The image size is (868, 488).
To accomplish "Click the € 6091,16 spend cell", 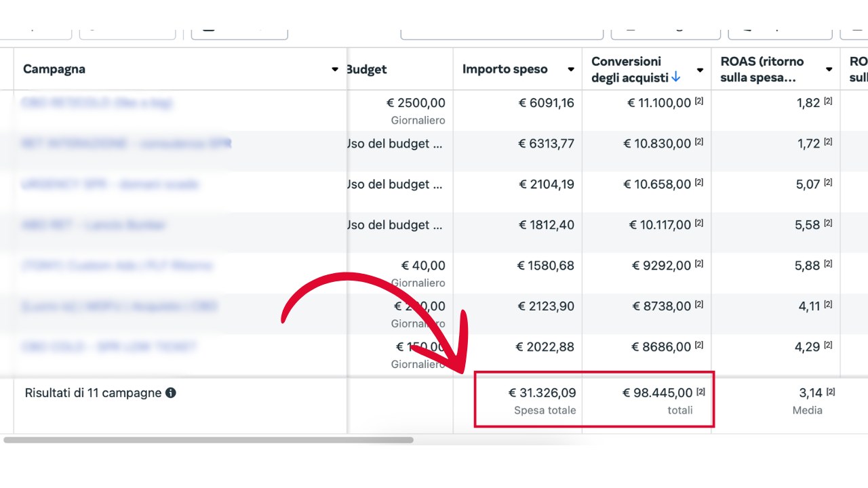I will click(547, 103).
